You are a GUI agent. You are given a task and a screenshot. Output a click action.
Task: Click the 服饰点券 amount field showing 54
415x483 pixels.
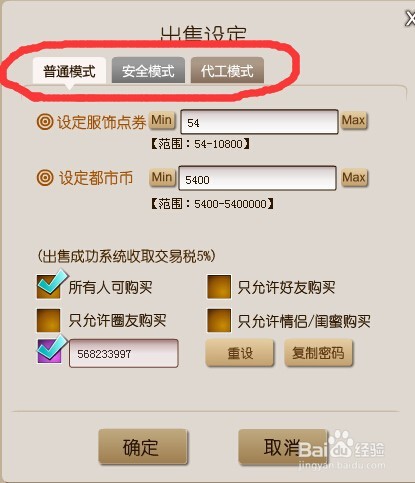pos(259,122)
